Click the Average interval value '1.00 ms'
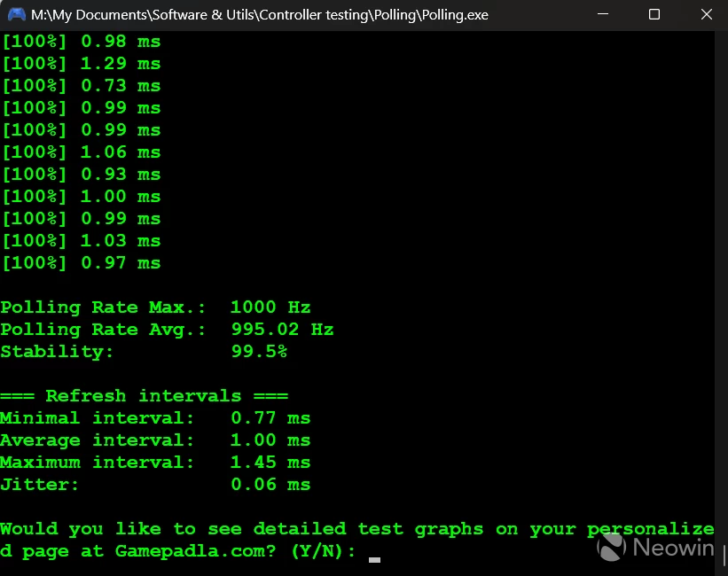This screenshot has height=576, width=728. [270, 440]
